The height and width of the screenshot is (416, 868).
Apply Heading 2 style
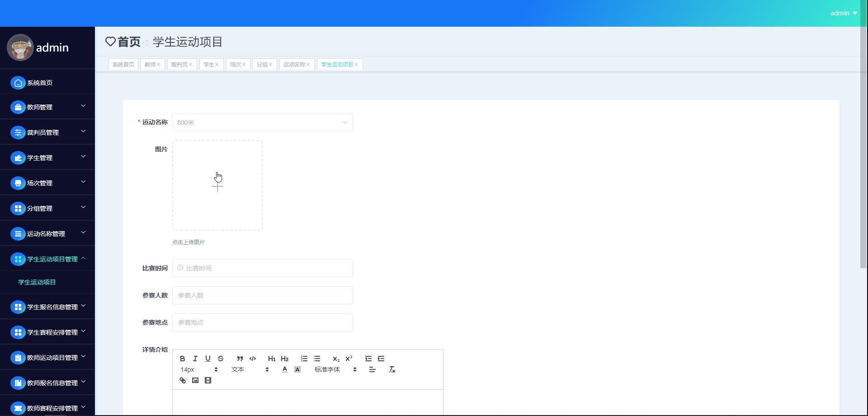(x=284, y=359)
